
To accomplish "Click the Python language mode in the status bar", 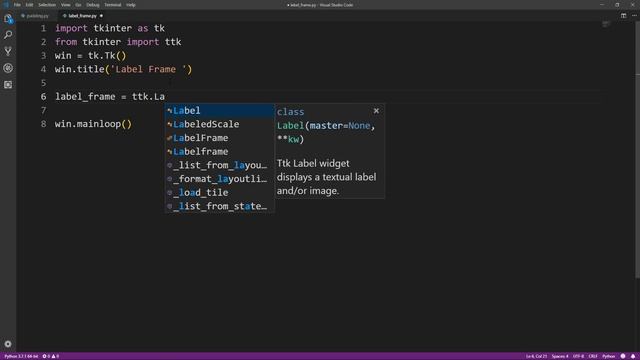I will (x=608, y=356).
